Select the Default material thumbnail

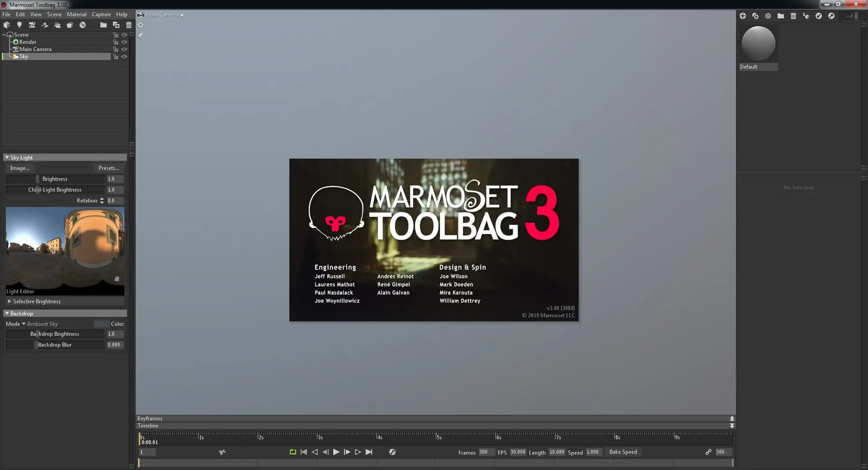click(758, 43)
